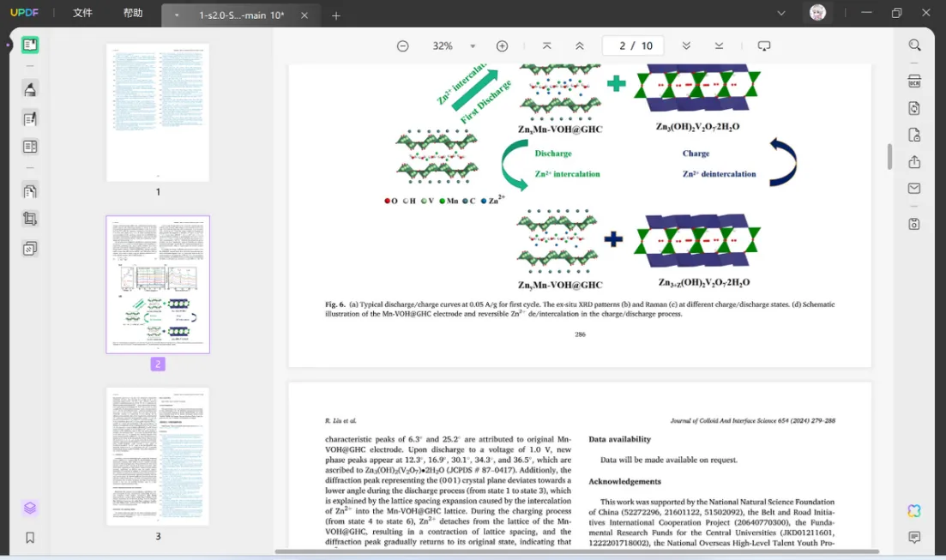Click the 'Fig. 6.' caption label
946x560 pixels.
tap(334, 304)
